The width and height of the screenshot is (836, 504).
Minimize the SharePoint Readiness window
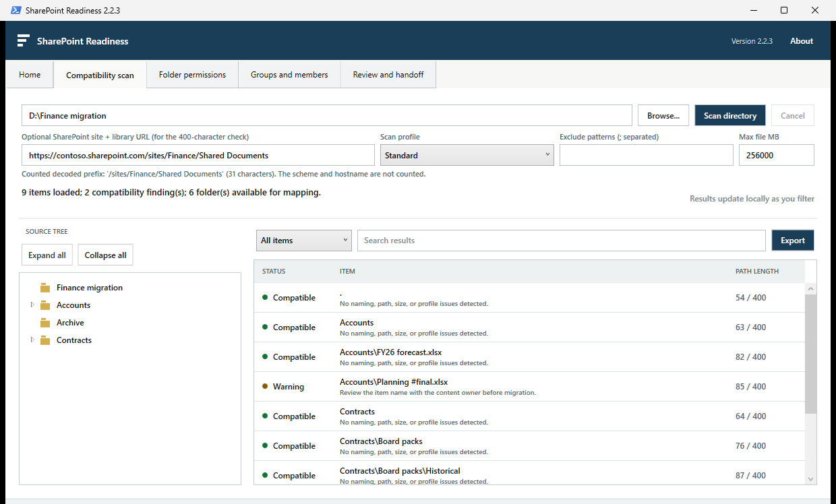pyautogui.click(x=753, y=10)
